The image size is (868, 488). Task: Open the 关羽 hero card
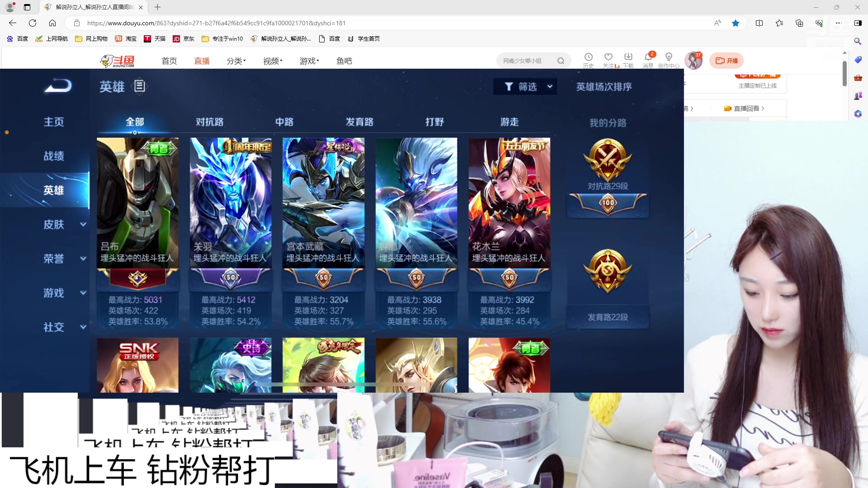(231, 233)
